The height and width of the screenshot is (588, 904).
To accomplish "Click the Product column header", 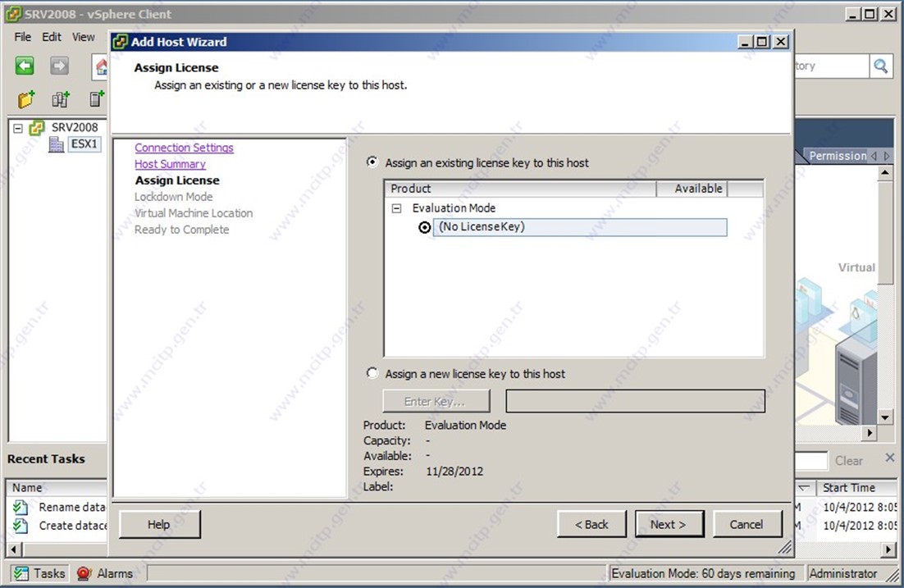I will point(521,189).
